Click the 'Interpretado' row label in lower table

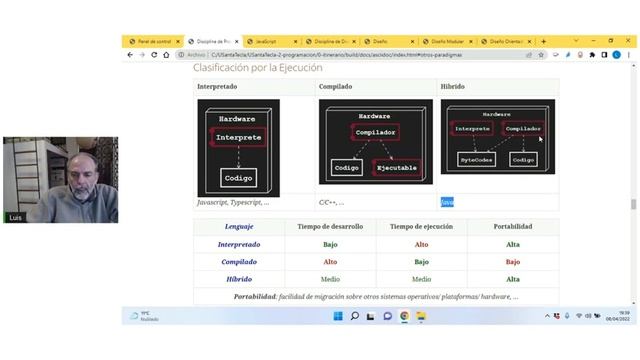[x=239, y=244]
